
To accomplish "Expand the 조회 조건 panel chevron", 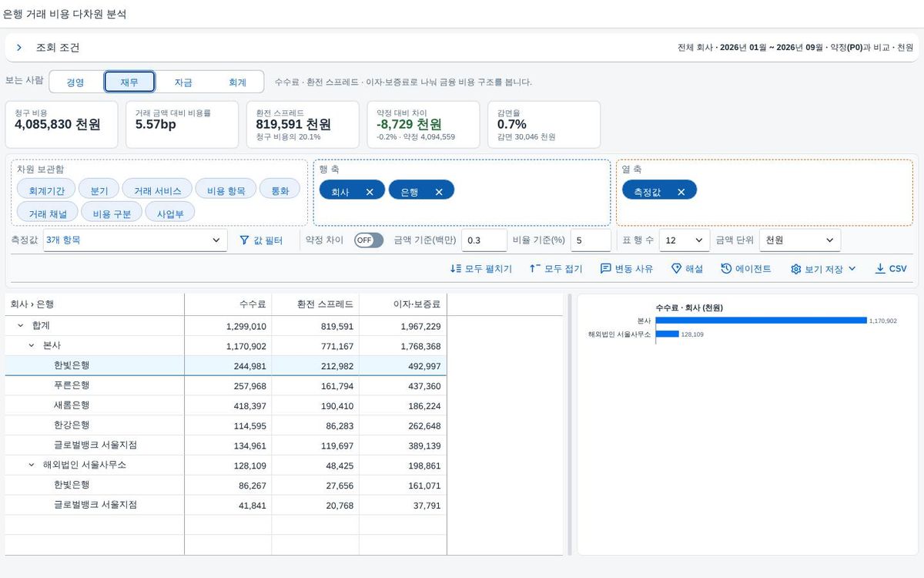I will (x=19, y=48).
